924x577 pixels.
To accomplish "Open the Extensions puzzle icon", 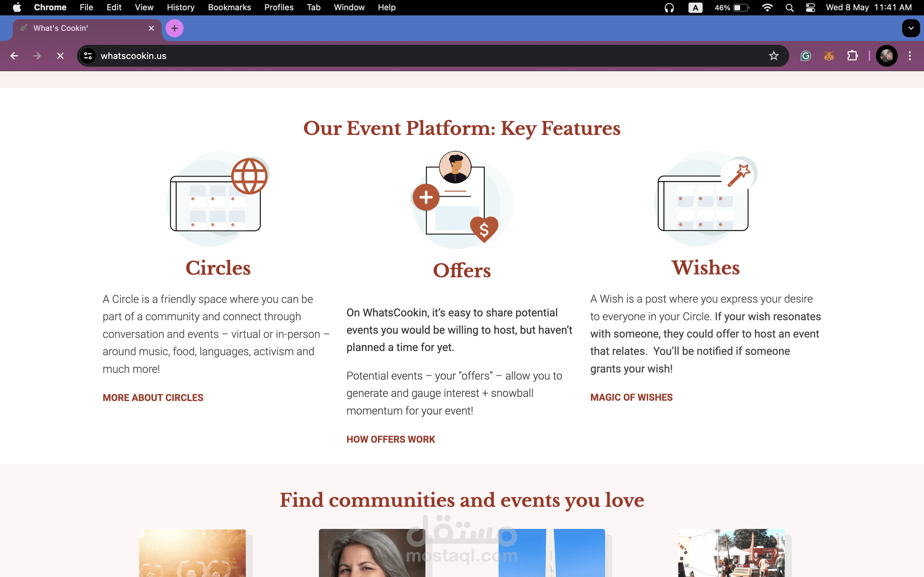I will 852,56.
